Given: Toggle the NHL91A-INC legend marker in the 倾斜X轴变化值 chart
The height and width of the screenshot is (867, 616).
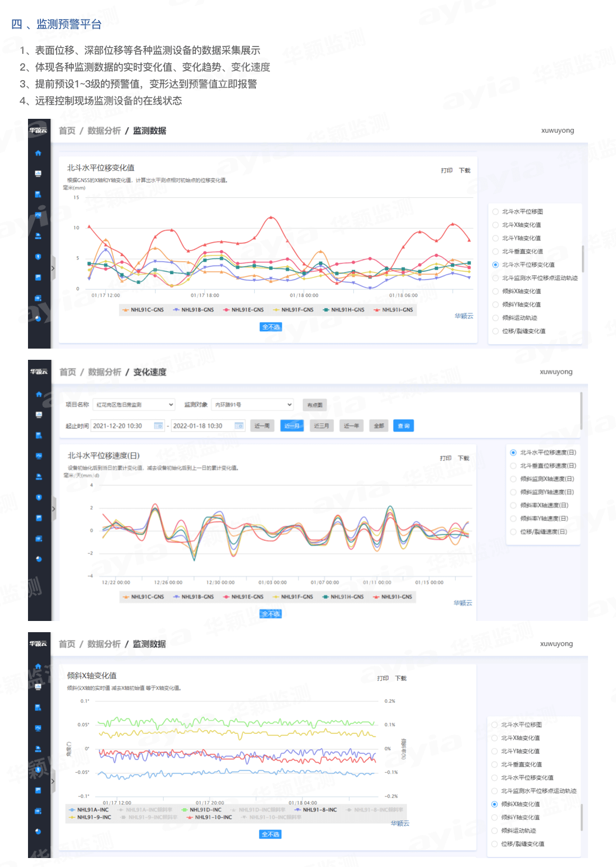Looking at the screenshot, I should tap(72, 810).
